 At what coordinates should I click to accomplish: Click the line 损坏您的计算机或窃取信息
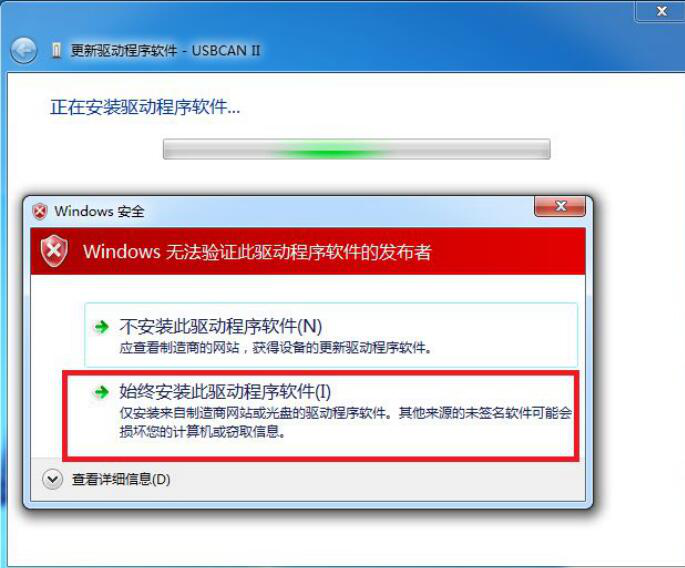[x=203, y=432]
